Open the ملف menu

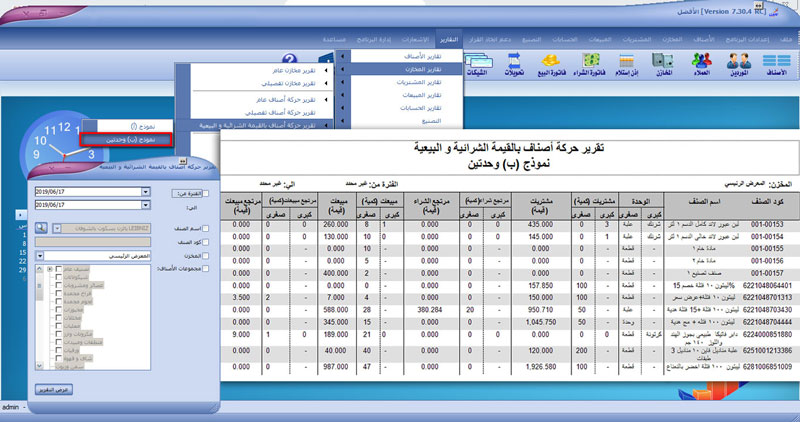tap(786, 39)
